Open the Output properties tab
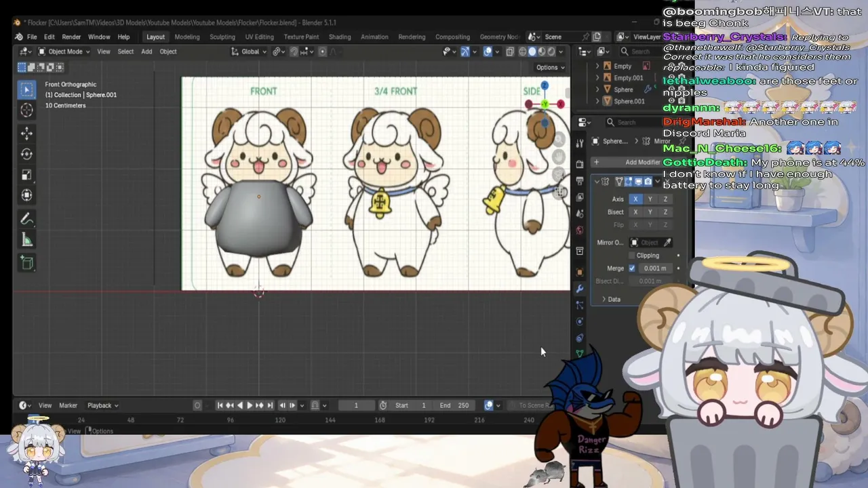868x488 pixels. click(579, 181)
